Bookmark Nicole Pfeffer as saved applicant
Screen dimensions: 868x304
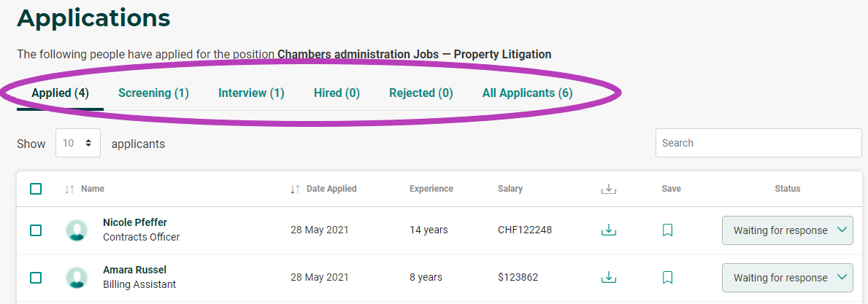point(667,230)
